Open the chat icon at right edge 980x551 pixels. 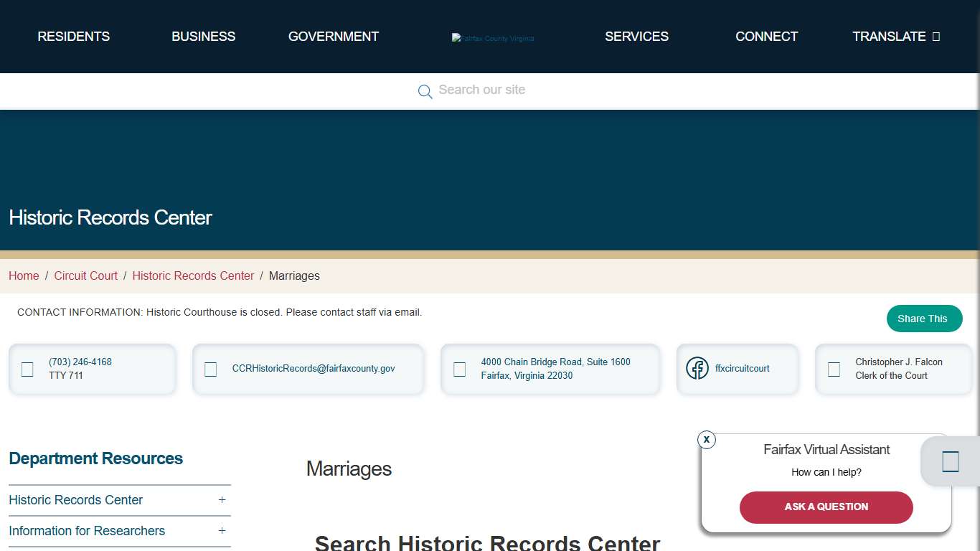tap(950, 461)
